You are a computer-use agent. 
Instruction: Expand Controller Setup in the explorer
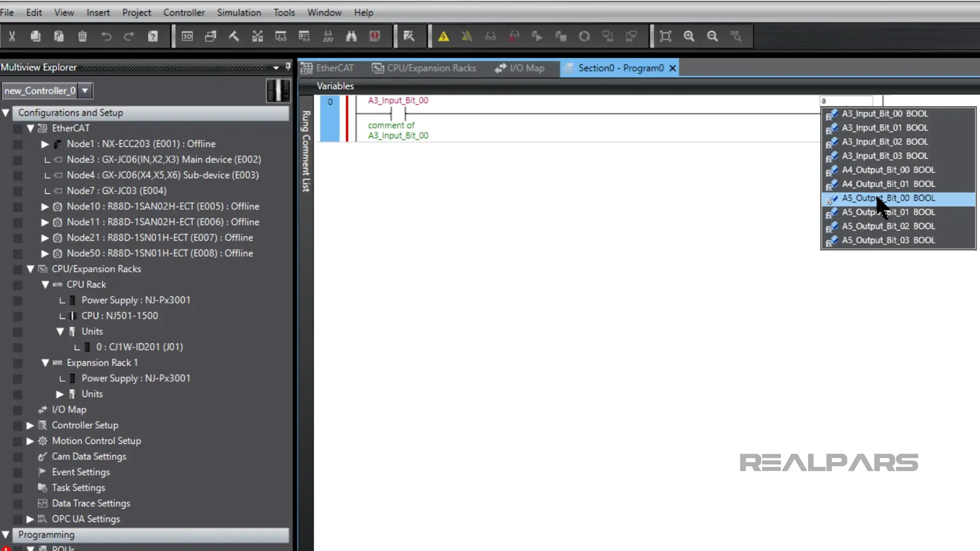pos(29,425)
